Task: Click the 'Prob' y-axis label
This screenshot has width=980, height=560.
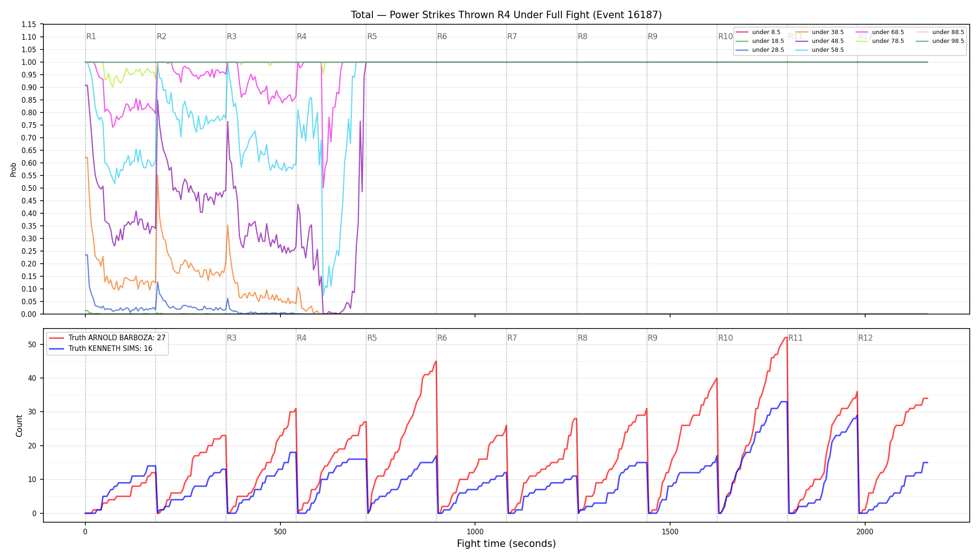Action: point(13,169)
